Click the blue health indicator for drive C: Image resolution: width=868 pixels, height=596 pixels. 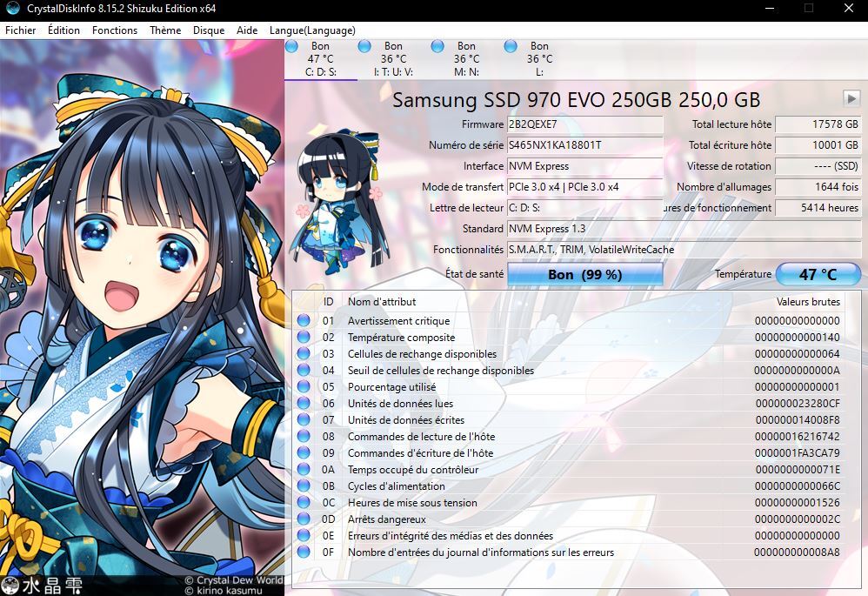point(292,45)
